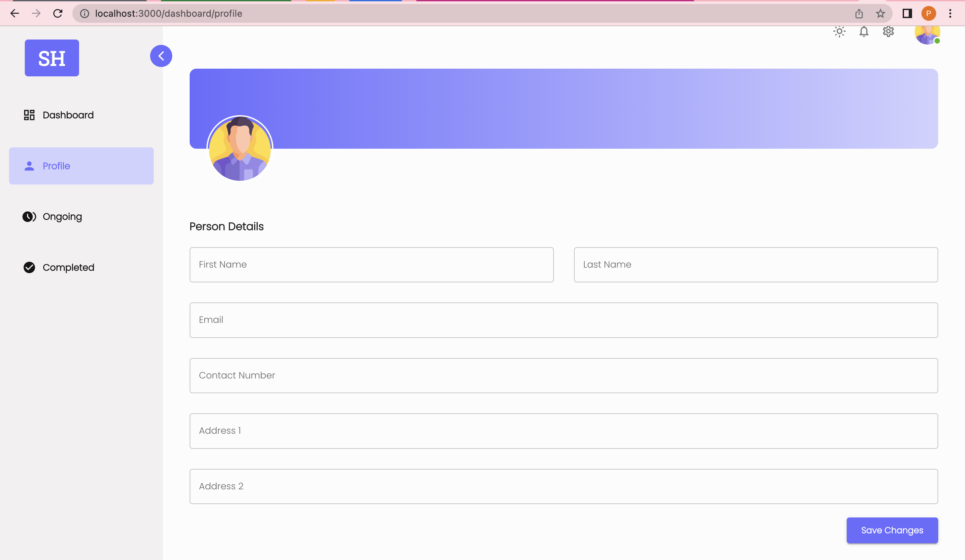The width and height of the screenshot is (965, 560).
Task: Click the Ongoing clock icon
Action: [29, 216]
